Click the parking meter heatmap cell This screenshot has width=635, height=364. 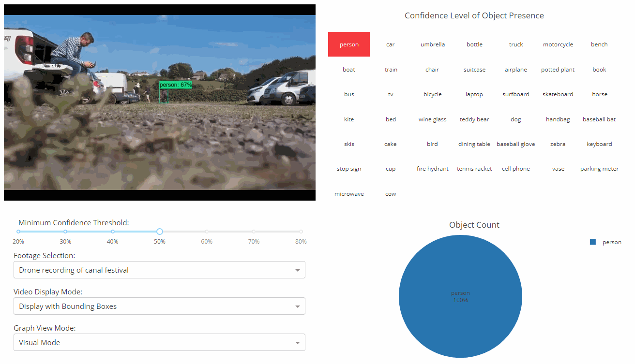[x=599, y=169]
